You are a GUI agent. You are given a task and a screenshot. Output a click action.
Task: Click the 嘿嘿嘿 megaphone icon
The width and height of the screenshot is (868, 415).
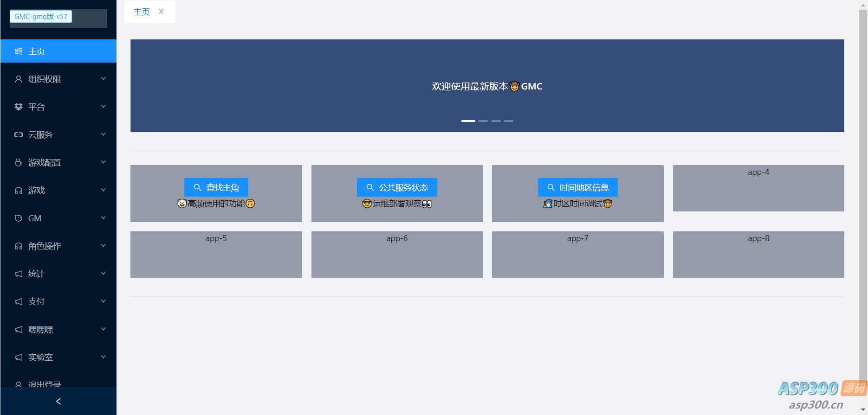pos(19,330)
